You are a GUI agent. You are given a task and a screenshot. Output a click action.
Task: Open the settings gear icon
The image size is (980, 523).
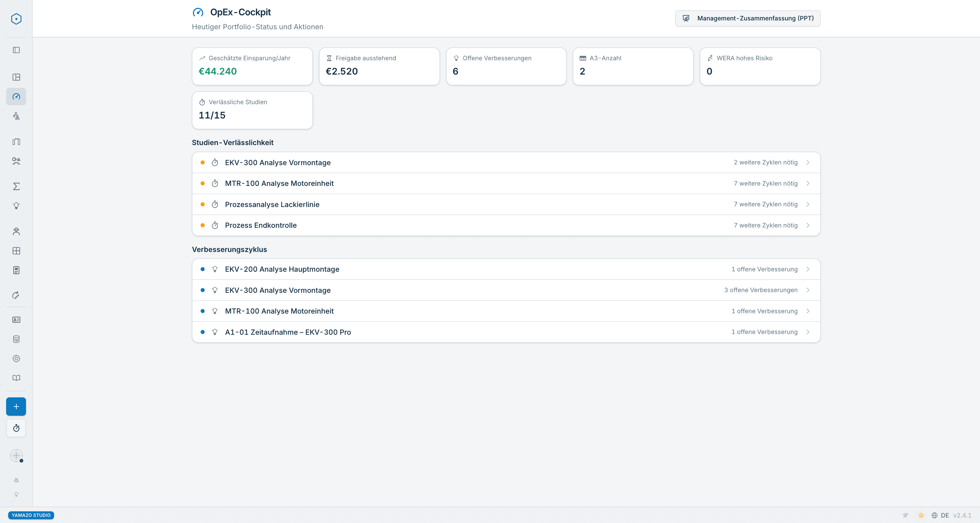click(x=16, y=359)
